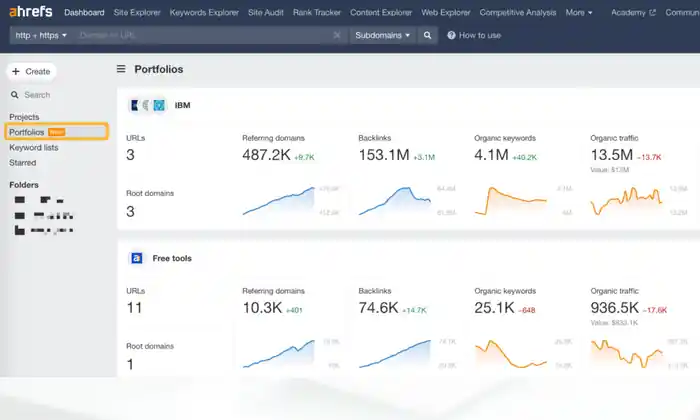Click IBM Root domains count 3

click(130, 212)
